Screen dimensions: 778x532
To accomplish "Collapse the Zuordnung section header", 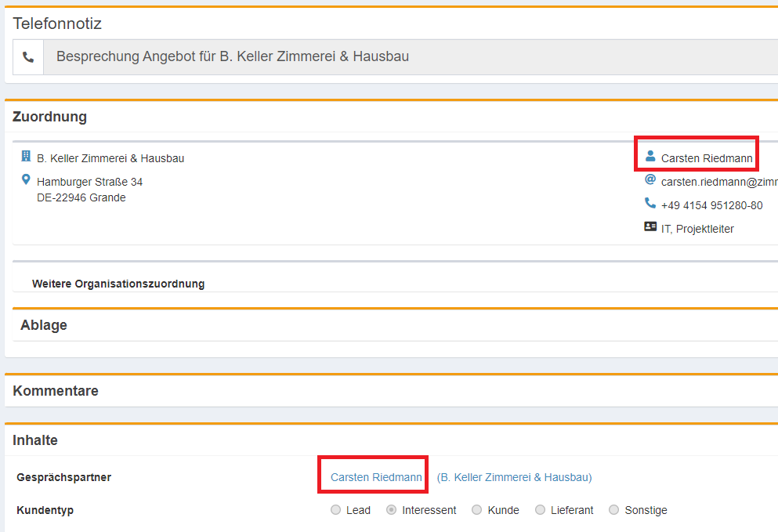I will click(50, 118).
